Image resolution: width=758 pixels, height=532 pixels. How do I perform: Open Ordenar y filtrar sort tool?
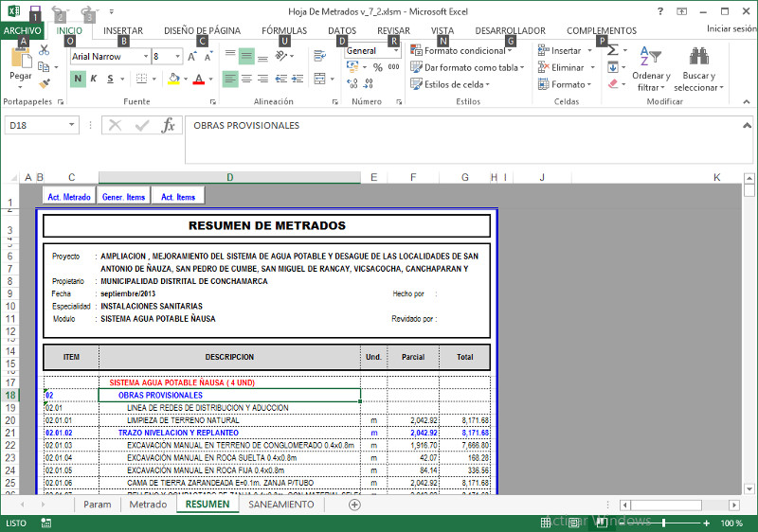click(x=650, y=59)
